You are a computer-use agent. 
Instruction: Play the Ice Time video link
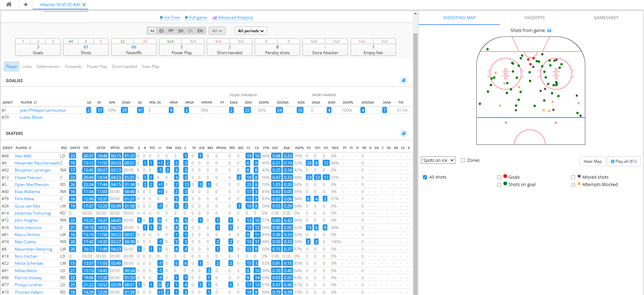pos(170,17)
